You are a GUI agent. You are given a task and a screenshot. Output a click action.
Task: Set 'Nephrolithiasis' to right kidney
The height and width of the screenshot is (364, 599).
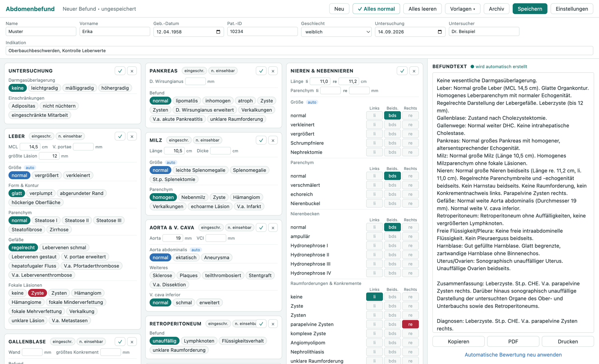(410, 352)
